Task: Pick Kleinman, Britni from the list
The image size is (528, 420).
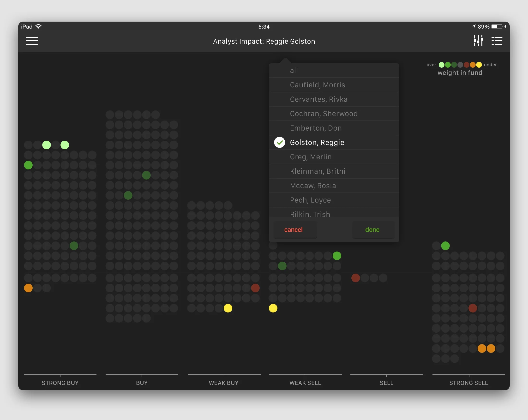Action: (318, 171)
